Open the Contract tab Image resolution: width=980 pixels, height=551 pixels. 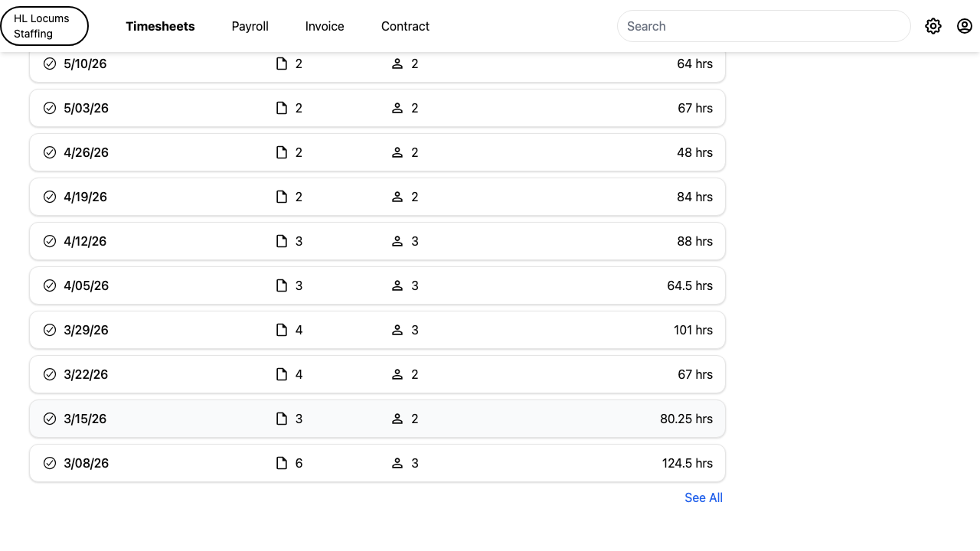point(405,26)
